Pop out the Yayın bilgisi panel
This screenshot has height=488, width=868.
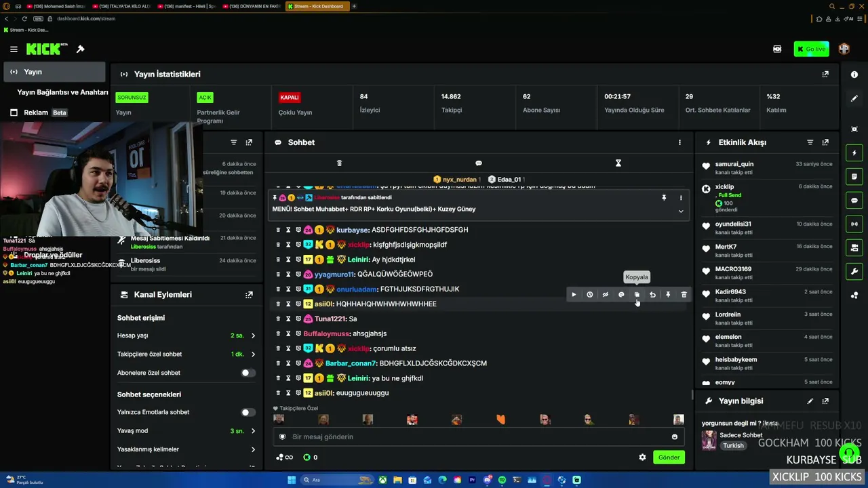pyautogui.click(x=825, y=401)
